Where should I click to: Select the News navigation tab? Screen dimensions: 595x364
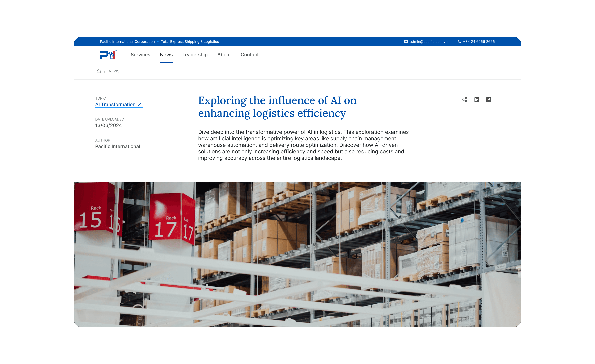166,55
